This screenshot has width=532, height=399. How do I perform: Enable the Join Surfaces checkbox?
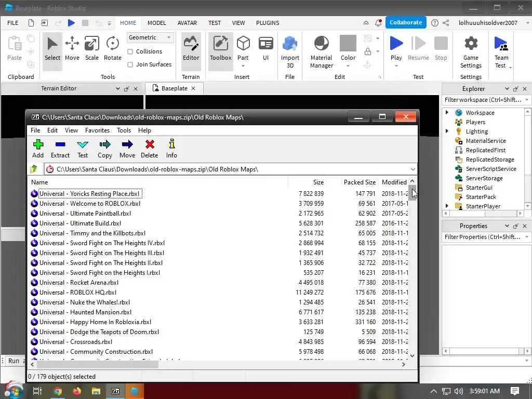(130, 64)
